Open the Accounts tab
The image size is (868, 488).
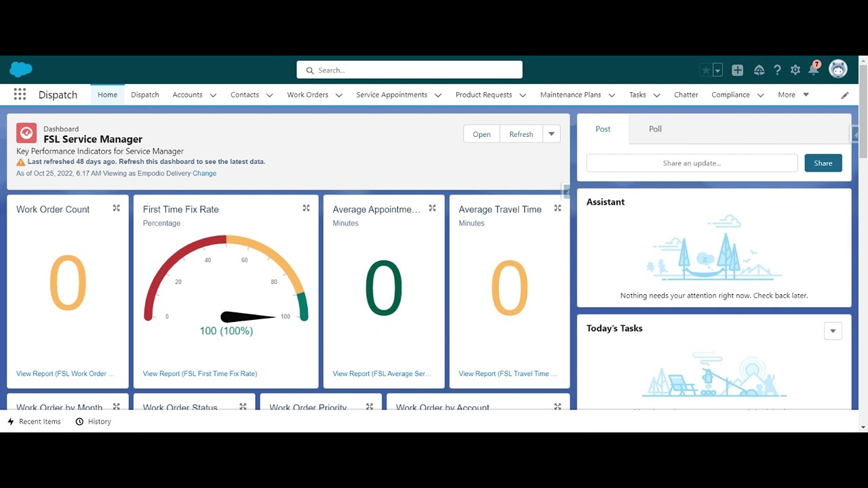pyautogui.click(x=187, y=95)
